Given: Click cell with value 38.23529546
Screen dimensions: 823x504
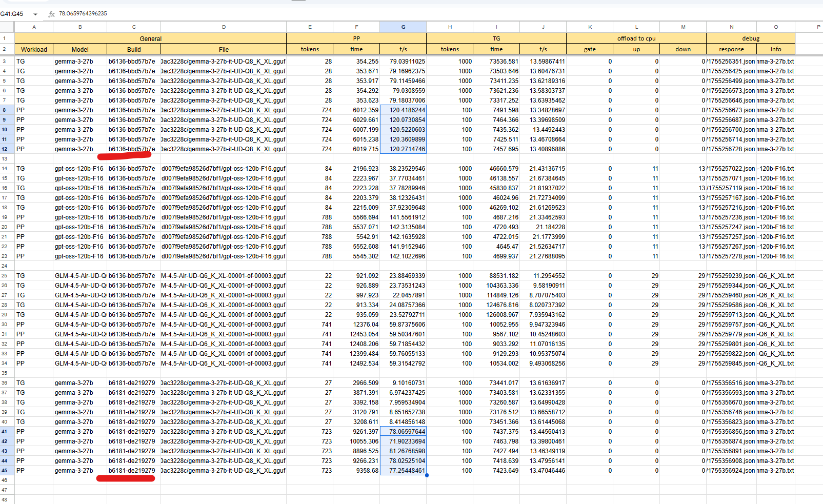Looking at the screenshot, I should [403, 169].
